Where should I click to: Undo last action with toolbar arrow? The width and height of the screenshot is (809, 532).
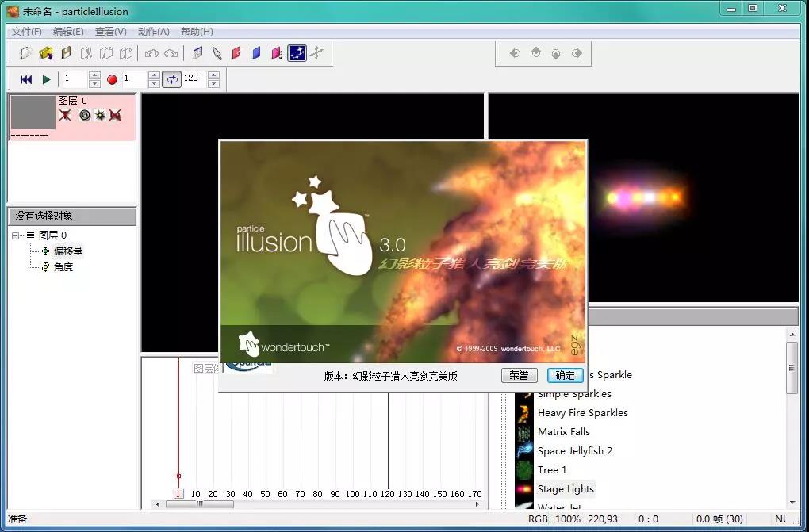point(151,53)
